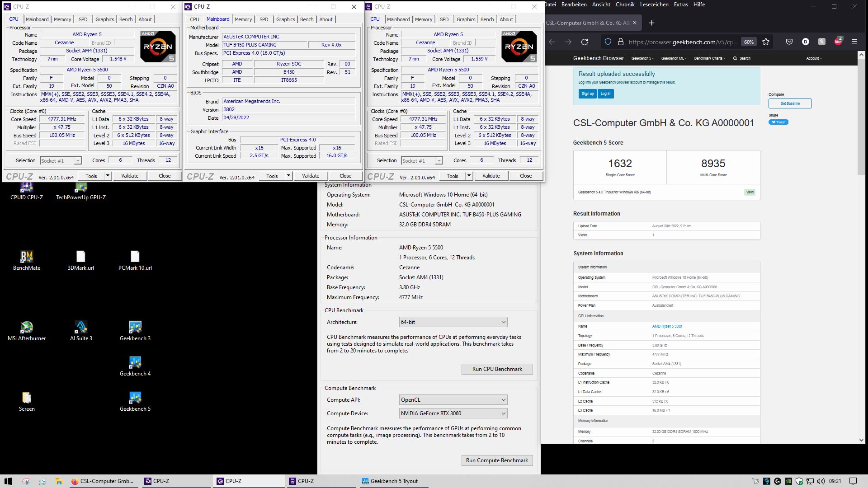
Task: Show site security info via padlock icon
Action: (x=621, y=42)
